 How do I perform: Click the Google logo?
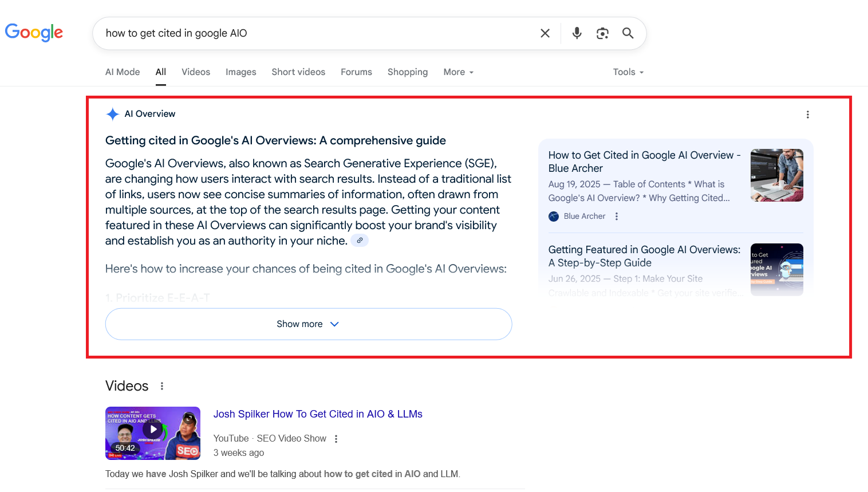34,33
